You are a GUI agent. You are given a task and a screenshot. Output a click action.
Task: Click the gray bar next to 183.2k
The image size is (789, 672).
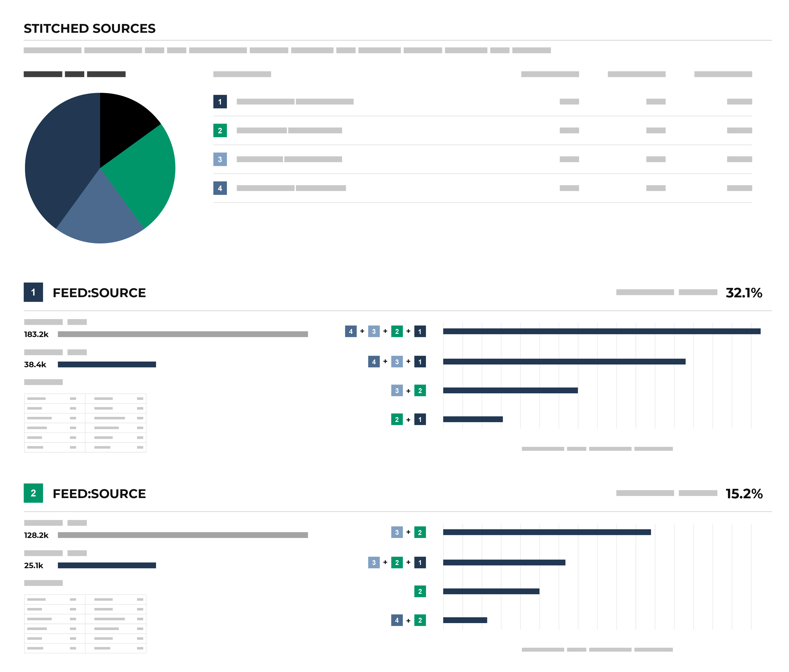183,334
